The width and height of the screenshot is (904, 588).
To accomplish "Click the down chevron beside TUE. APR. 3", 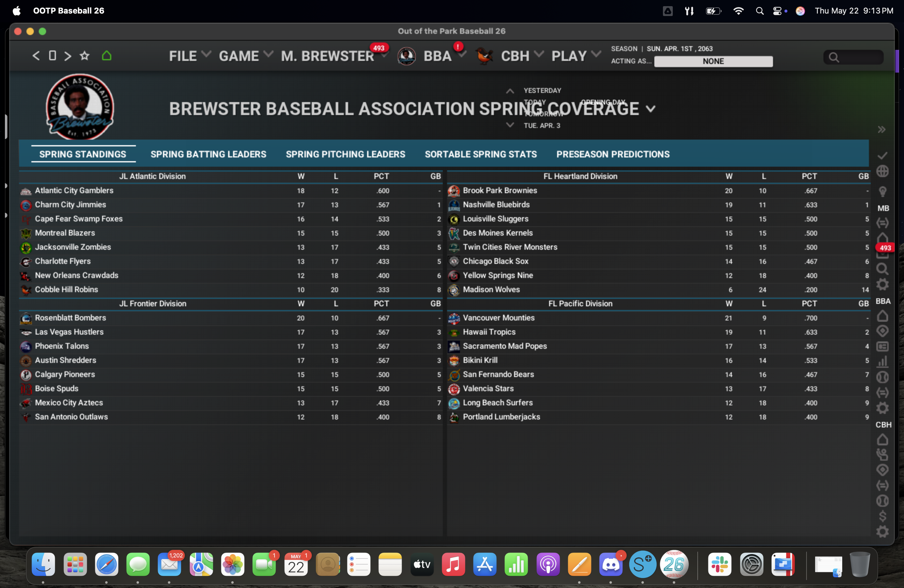I will pos(510,125).
